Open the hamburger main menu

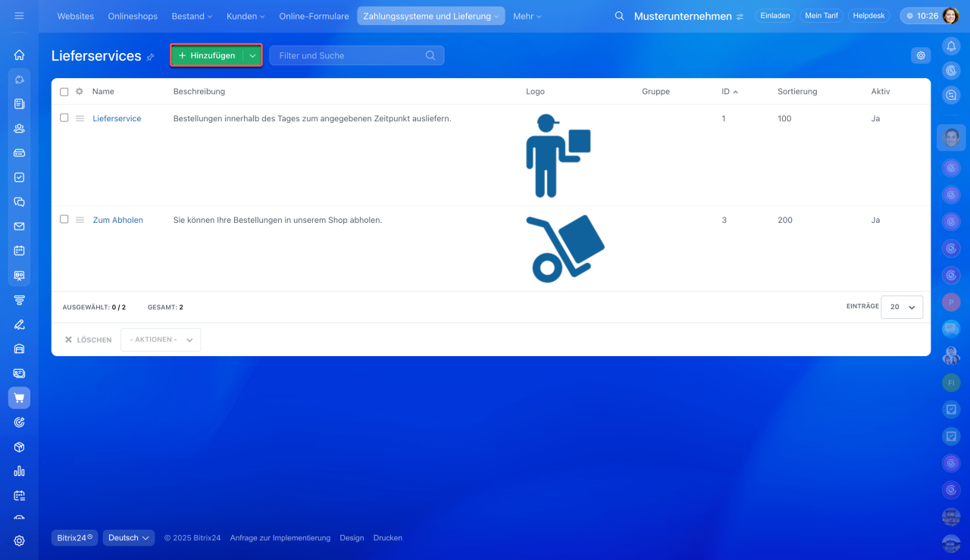point(19,16)
